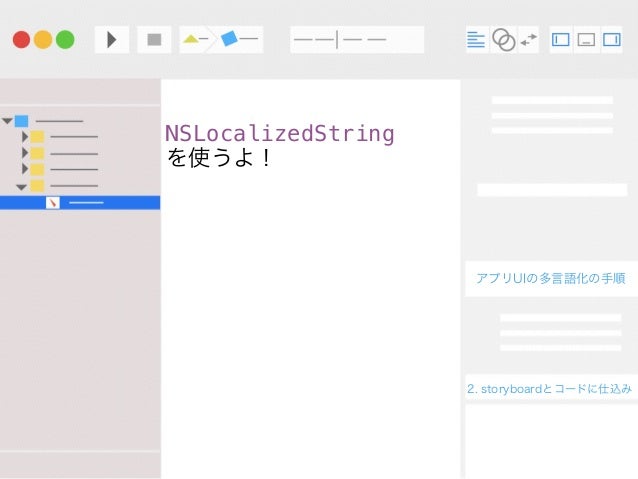638x479 pixels.
Task: Click the green zoom window button
Action: 65,39
